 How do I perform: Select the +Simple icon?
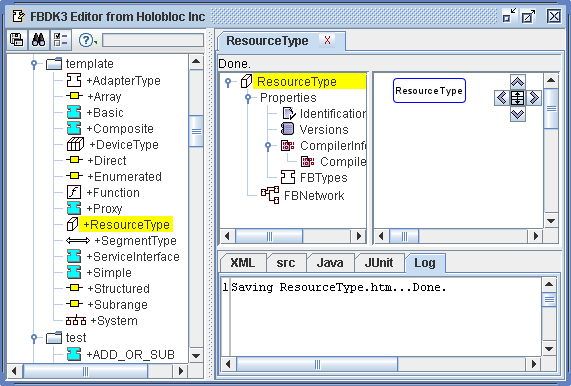(74, 272)
